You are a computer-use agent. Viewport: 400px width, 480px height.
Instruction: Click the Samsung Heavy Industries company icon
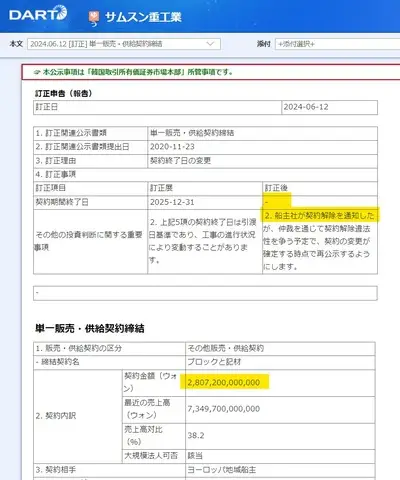(x=94, y=18)
